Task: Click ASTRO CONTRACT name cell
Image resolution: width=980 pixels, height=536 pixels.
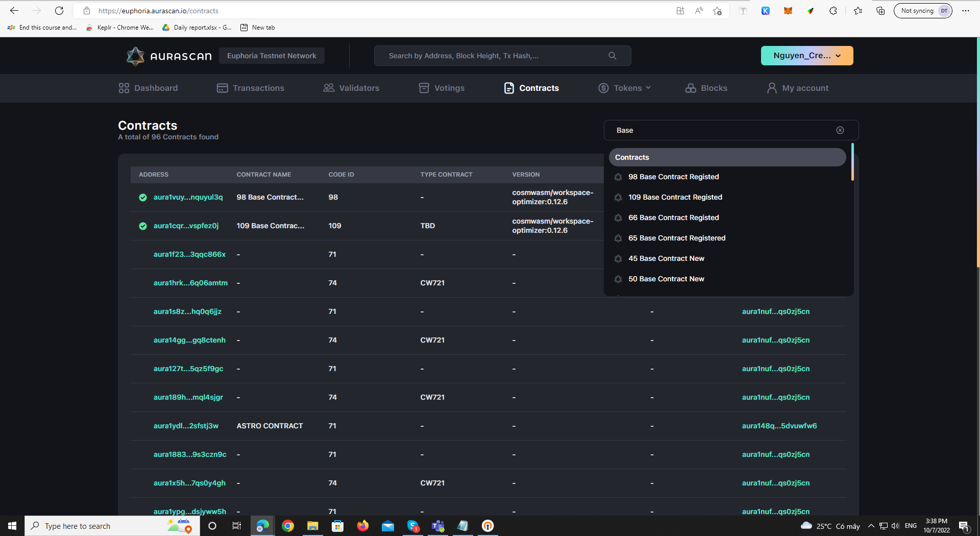Action: (x=269, y=426)
